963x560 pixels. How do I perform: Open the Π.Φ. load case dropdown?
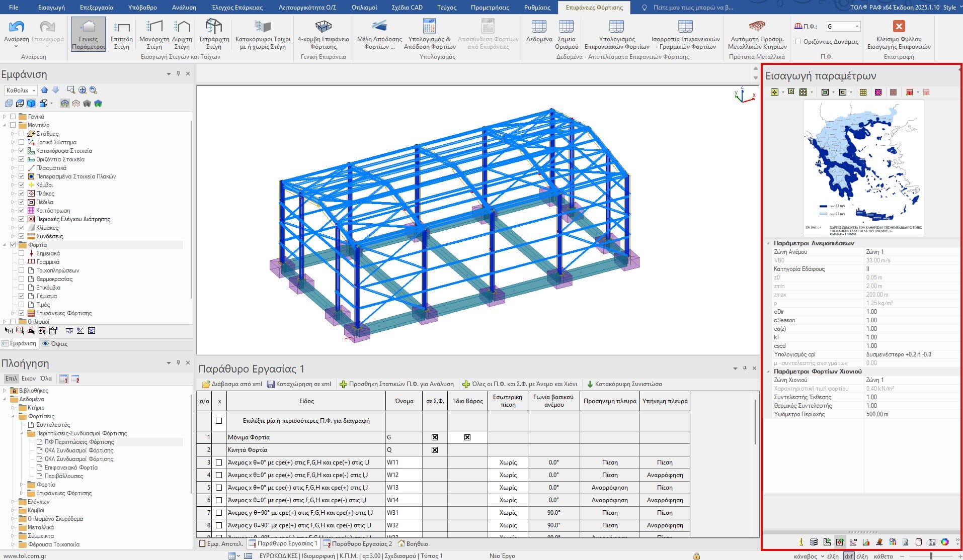[857, 27]
